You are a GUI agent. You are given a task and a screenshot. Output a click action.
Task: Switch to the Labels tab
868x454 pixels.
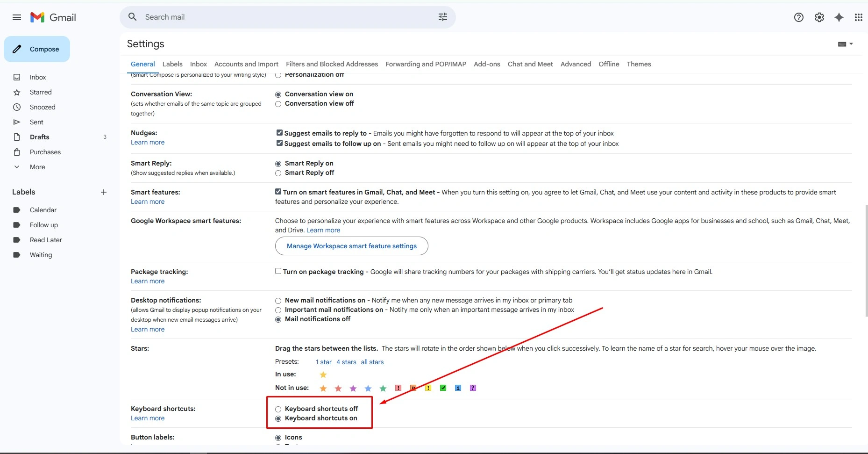172,64
